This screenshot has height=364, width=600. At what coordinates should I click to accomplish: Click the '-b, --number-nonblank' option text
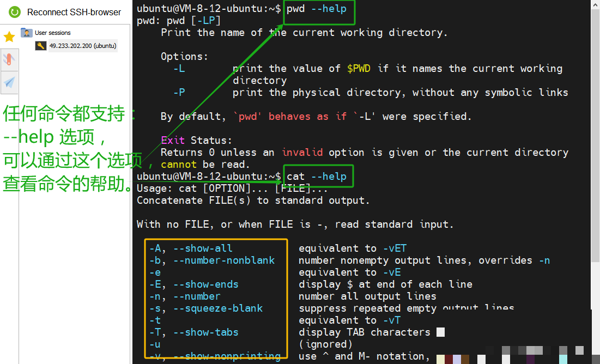pos(211,260)
